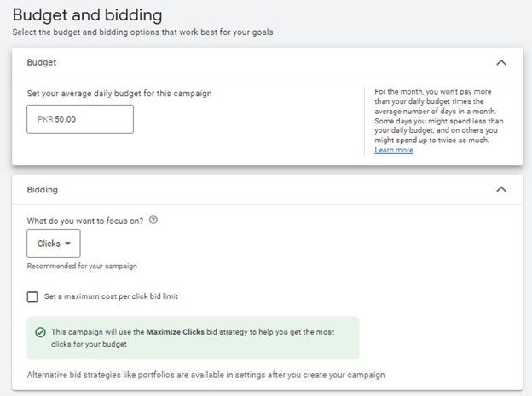The width and height of the screenshot is (532, 396).
Task: Click 'Set your average daily budget' label
Action: click(119, 93)
